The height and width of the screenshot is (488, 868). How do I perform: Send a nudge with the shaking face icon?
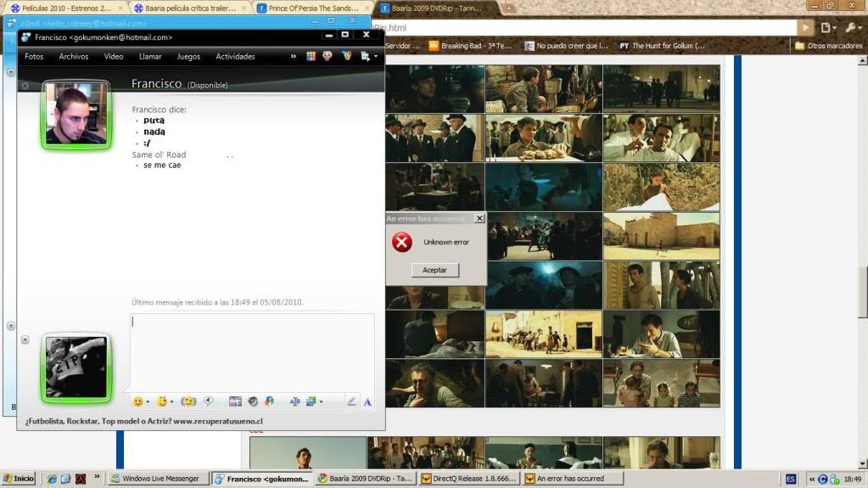tap(188, 401)
